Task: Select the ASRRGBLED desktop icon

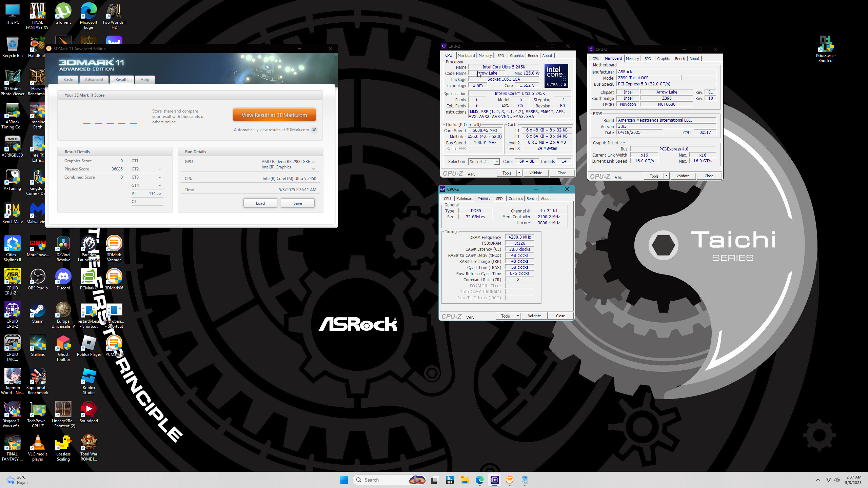Action: (13, 147)
